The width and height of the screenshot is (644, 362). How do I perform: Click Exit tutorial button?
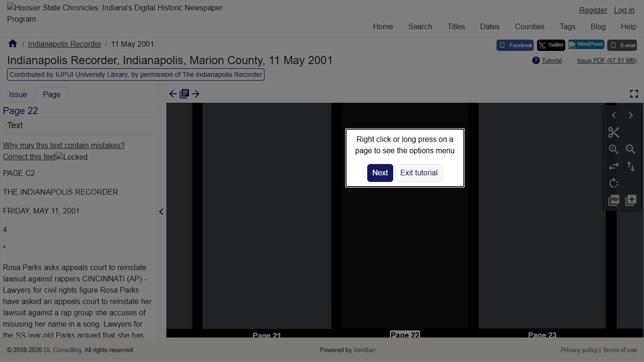[x=419, y=173]
